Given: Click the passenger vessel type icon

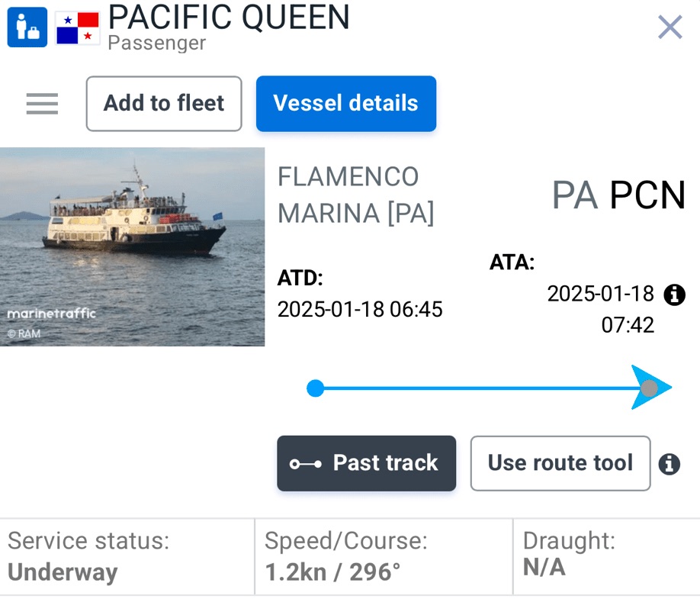Looking at the screenshot, I should coord(27,27).
